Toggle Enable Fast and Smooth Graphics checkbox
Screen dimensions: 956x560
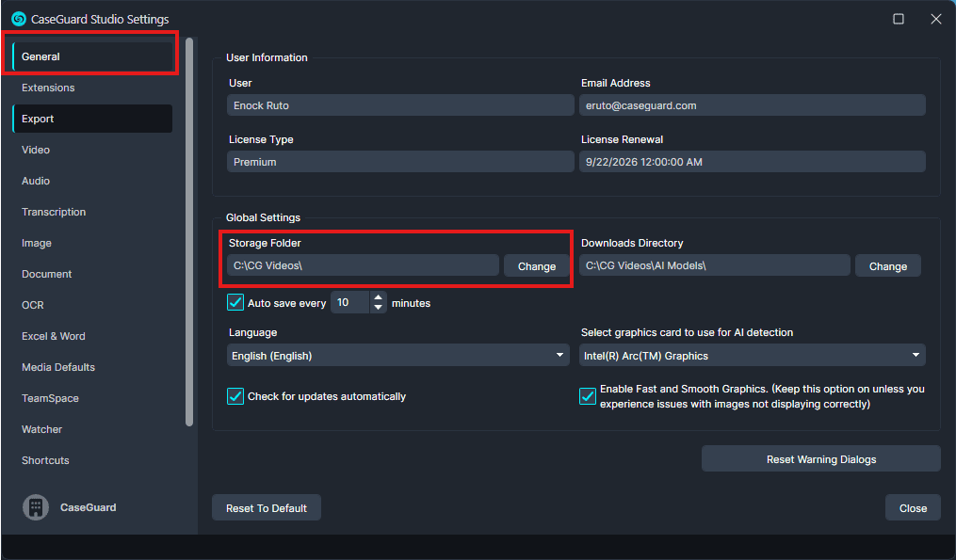588,396
